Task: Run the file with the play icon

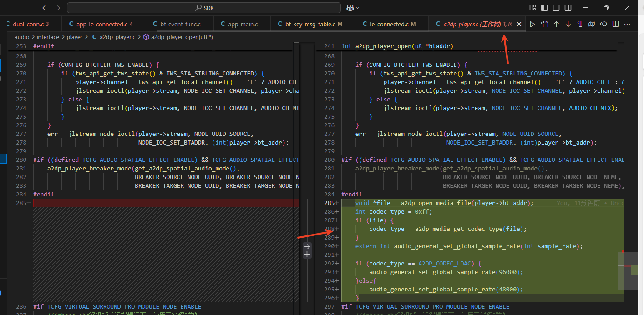Action: 532,24
